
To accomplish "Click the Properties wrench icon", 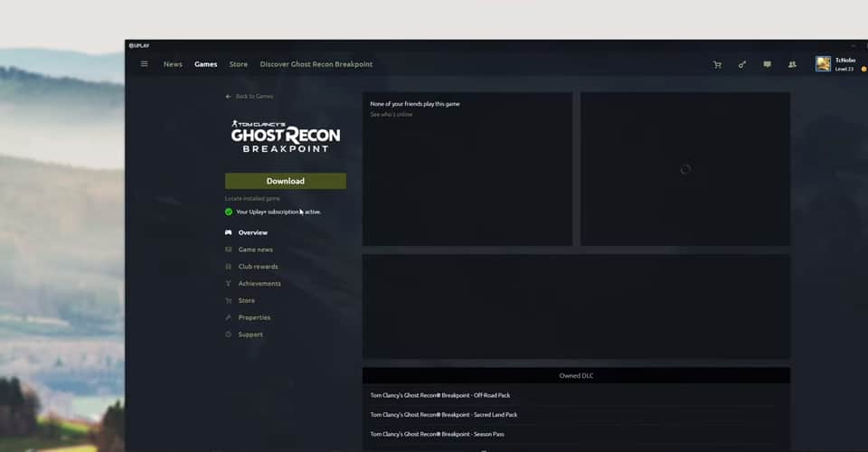I will tap(228, 317).
